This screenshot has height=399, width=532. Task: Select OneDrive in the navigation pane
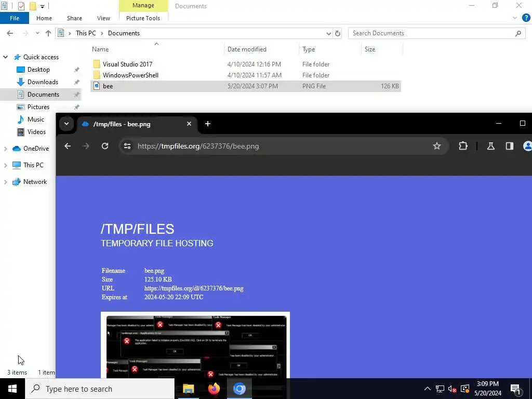click(36, 149)
